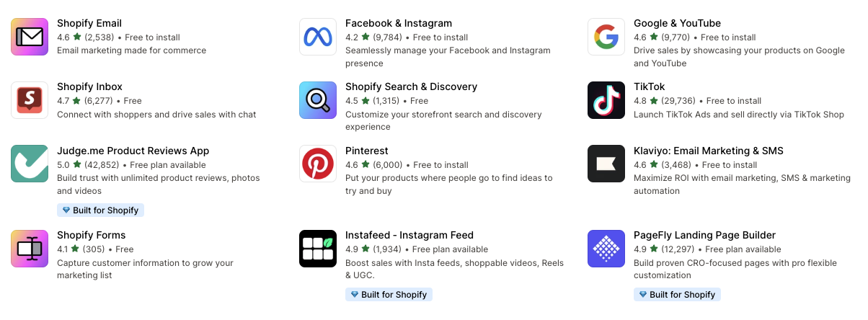Click Built for Shopify badge under Judge.me

tap(101, 210)
